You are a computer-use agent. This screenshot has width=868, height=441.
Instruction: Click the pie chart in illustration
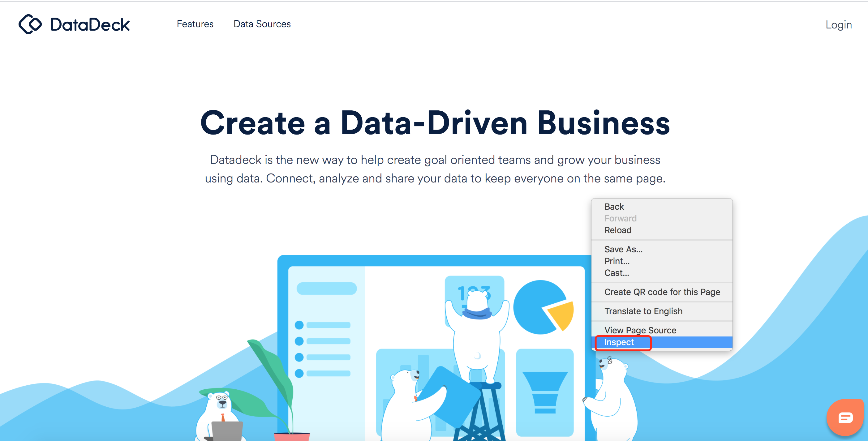(x=543, y=307)
